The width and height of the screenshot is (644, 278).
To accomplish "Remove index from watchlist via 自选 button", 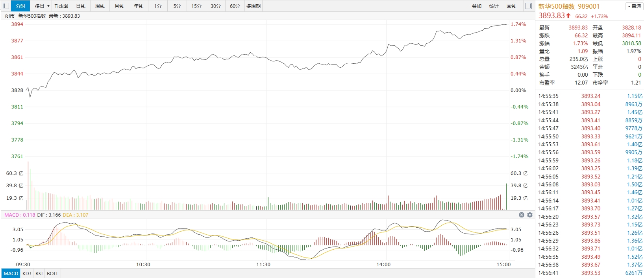I will click(634, 6).
